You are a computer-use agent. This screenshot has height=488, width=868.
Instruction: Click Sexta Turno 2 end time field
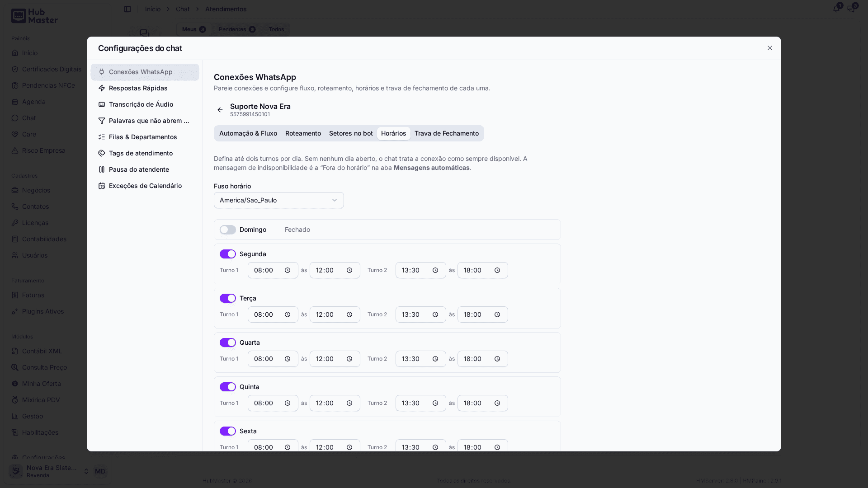(483, 445)
